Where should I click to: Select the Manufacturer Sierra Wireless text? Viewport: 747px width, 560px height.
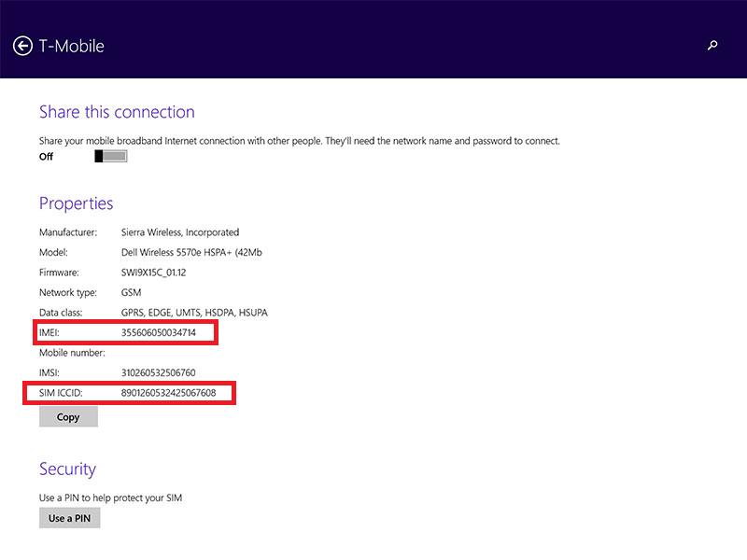180,232
